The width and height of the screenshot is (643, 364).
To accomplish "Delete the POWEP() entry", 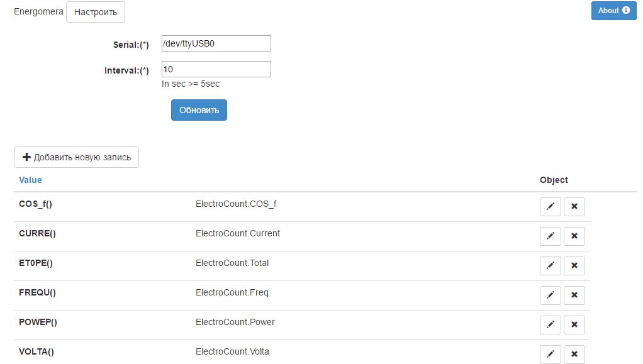I will point(574,325).
